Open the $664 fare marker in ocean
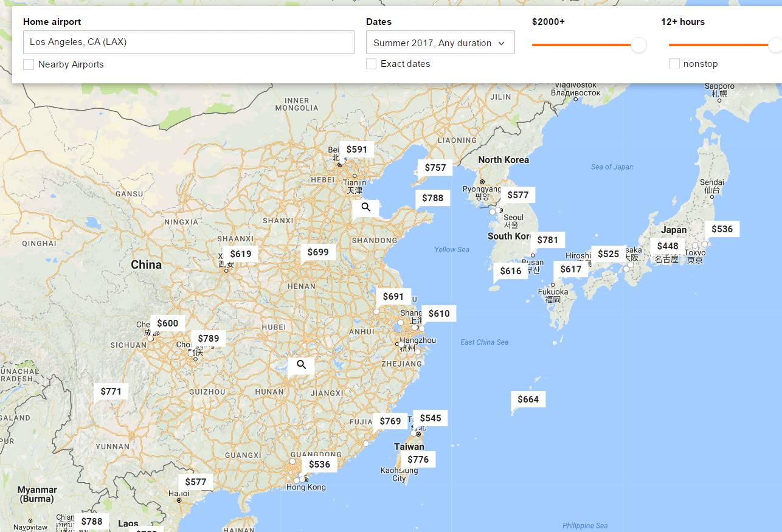Image resolution: width=782 pixels, height=532 pixels. pyautogui.click(x=528, y=399)
